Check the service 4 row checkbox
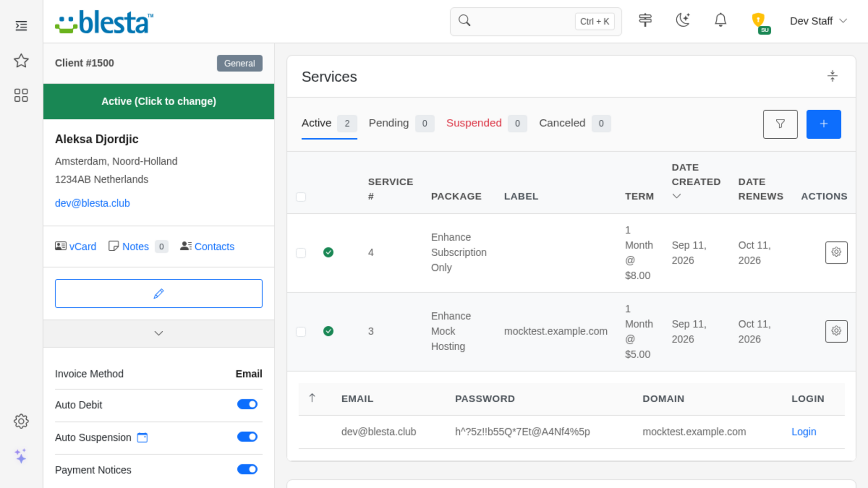This screenshot has height=488, width=868. coord(301,253)
